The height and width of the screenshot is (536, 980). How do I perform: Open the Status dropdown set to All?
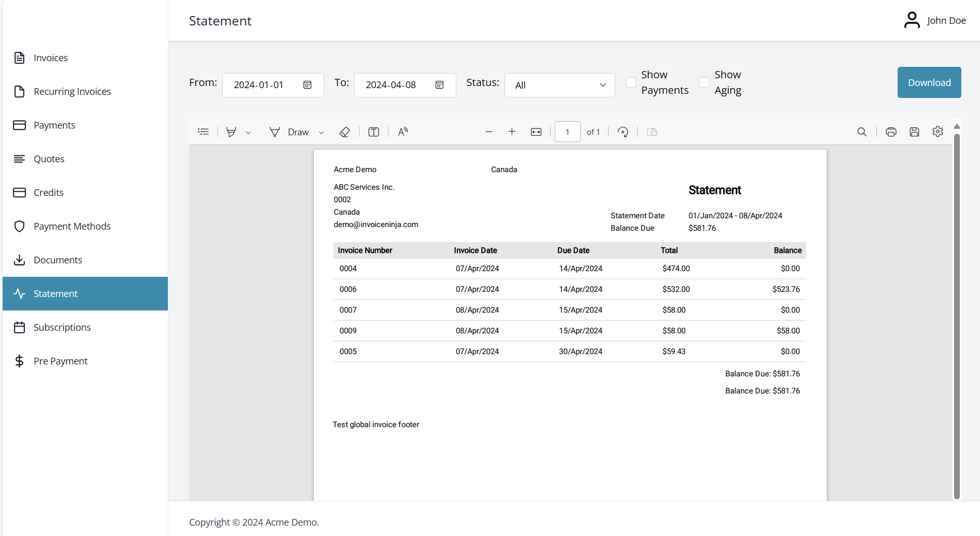559,85
